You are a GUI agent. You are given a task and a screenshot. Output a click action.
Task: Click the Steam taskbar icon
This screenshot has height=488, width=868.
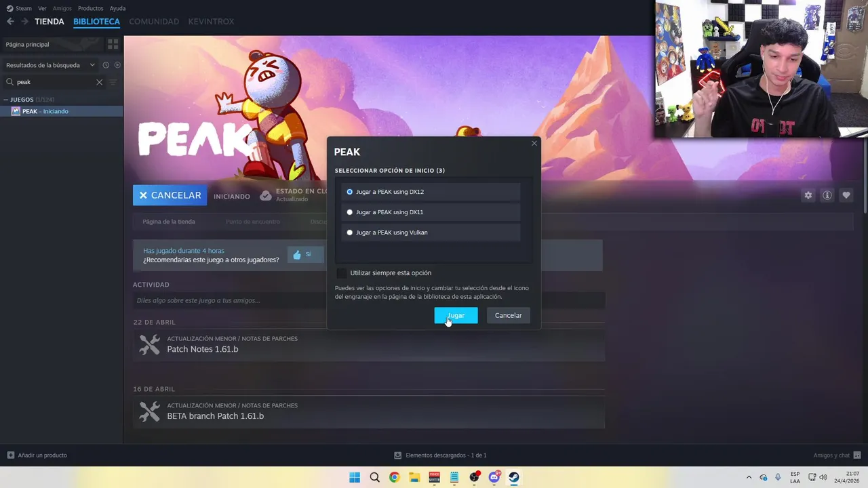(514, 477)
